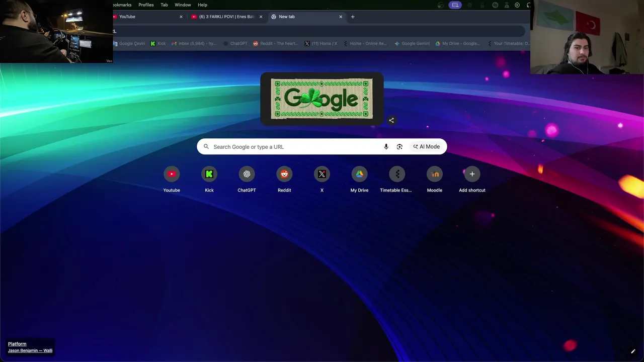Open the My Drive shortcut tile

[359, 180]
